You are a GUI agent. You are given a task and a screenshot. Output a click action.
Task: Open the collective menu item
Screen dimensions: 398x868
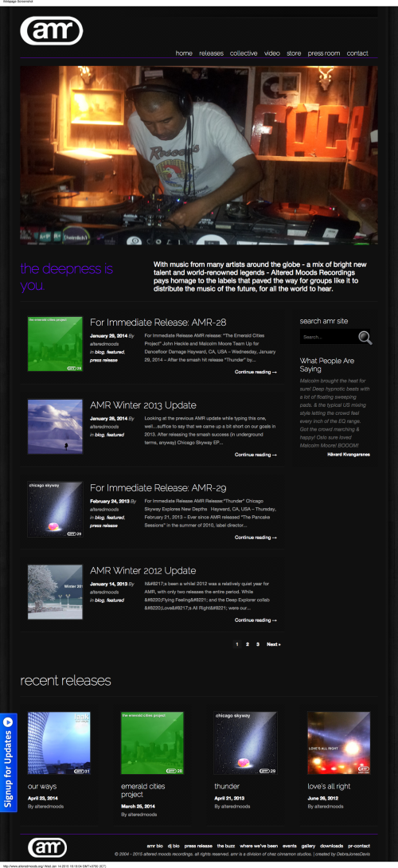(x=244, y=53)
